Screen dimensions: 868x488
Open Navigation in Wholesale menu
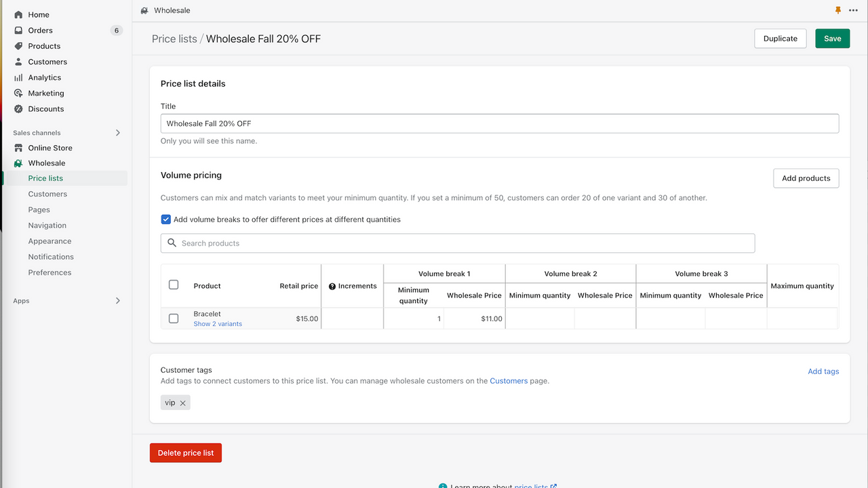(x=47, y=225)
